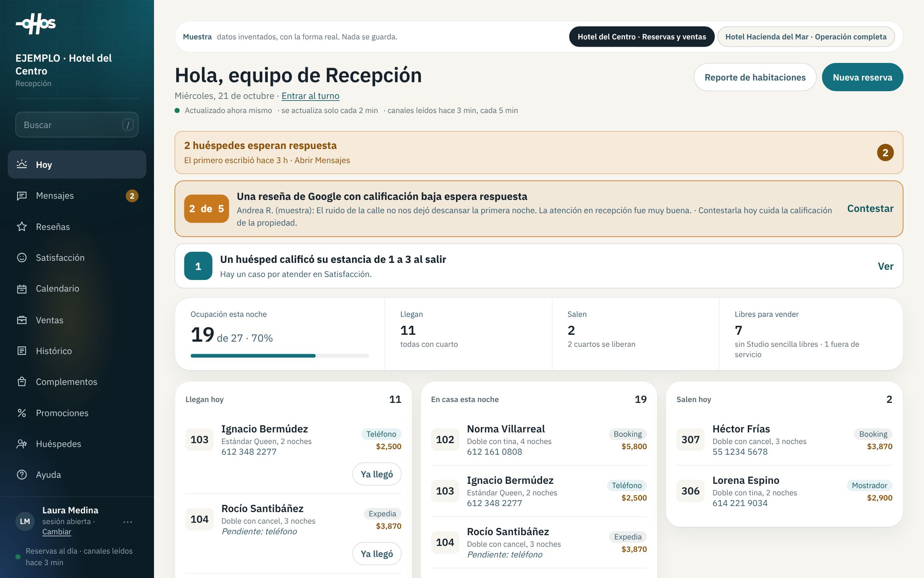Open Norma Villarreal in En casa esta noche
This screenshot has height=578, width=924.
click(x=539, y=440)
